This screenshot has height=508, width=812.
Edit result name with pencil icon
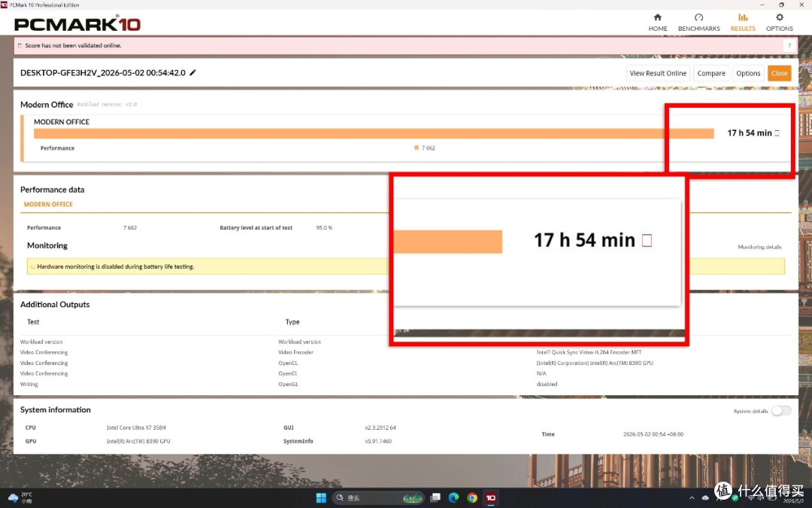(x=192, y=73)
